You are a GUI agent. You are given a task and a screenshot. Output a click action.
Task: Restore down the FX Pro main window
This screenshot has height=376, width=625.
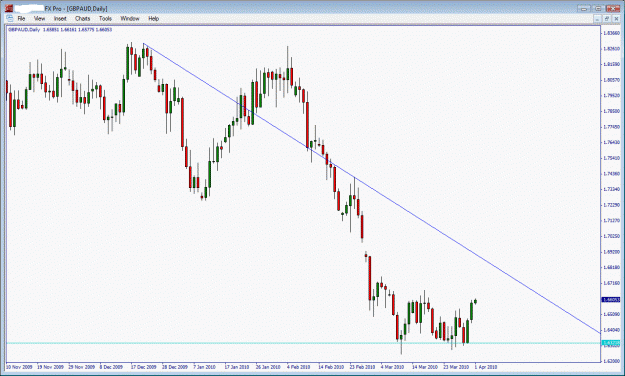pos(598,8)
